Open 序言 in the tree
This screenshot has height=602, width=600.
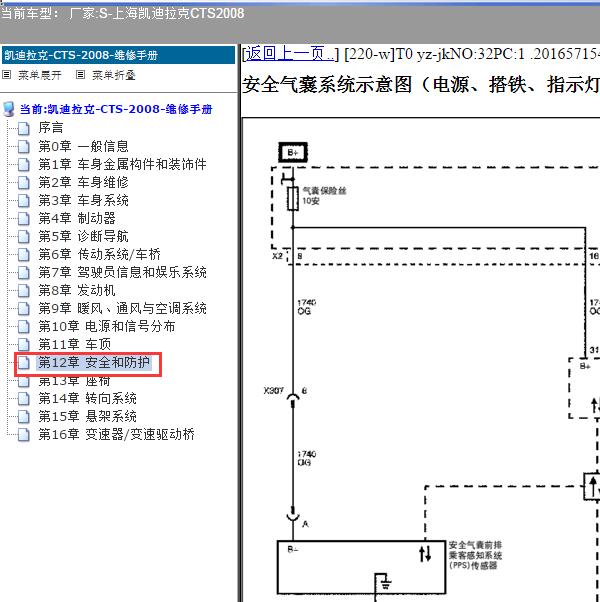click(x=51, y=128)
